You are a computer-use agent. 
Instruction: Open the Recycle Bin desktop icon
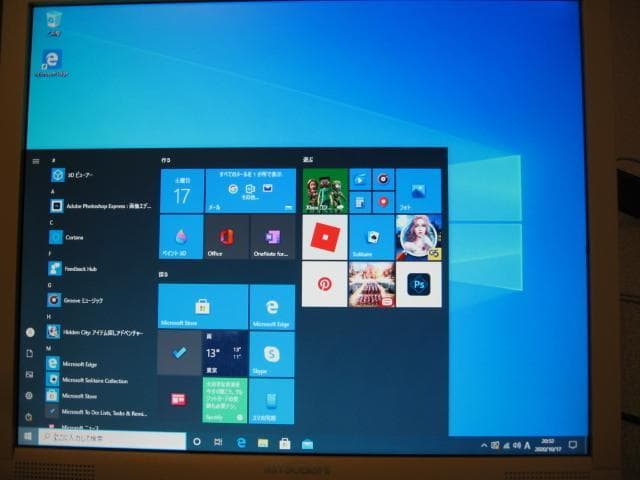pyautogui.click(x=54, y=23)
